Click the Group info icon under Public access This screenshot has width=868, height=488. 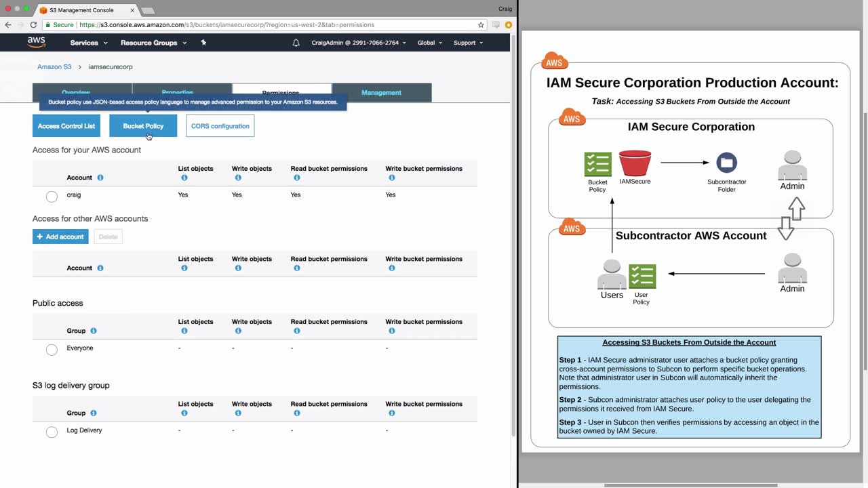pos(94,331)
